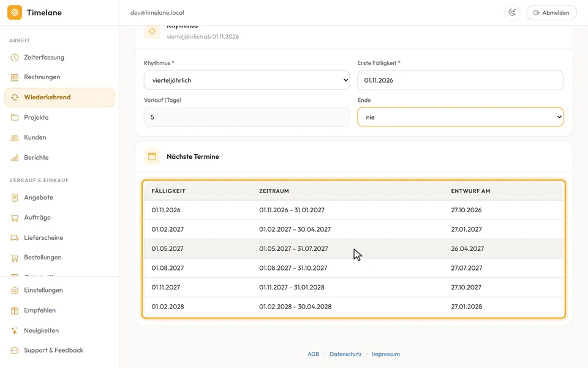Click the dev@timelane.local account text
Screen dimensions: 588x368
(x=157, y=13)
